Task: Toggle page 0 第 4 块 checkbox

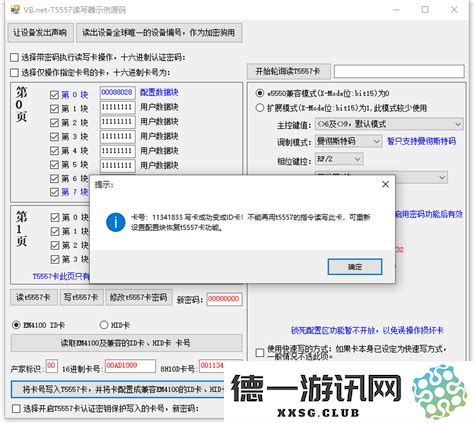Action: point(54,151)
